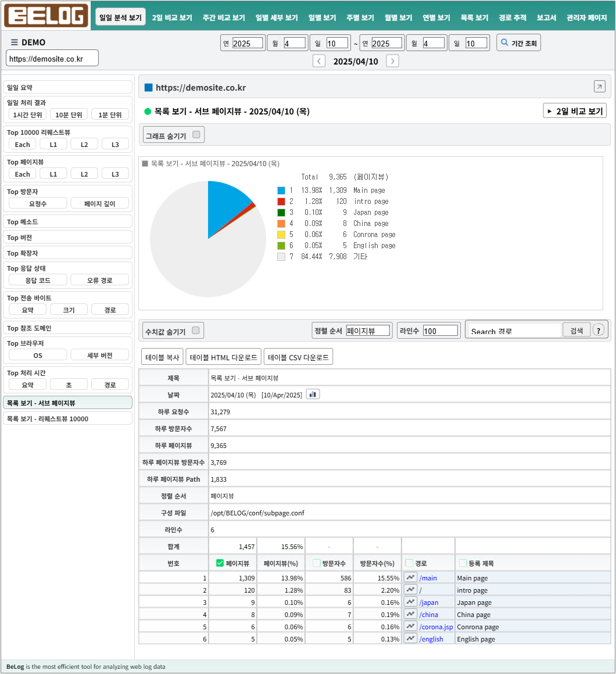Click the red intro page legend swatch
This screenshot has width=616, height=674.
(x=281, y=202)
